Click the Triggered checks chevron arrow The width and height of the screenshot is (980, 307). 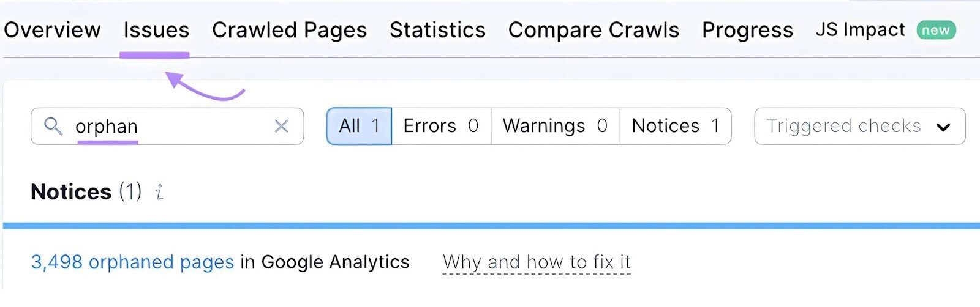click(x=943, y=127)
